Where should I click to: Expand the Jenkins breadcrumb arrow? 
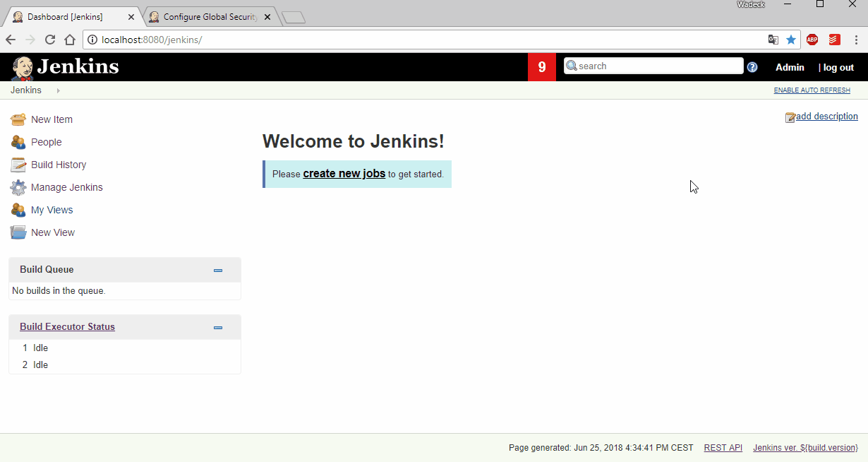[x=58, y=90]
